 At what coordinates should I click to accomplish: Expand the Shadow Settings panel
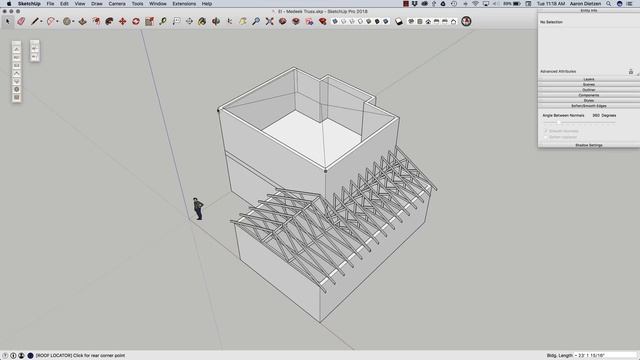589,145
